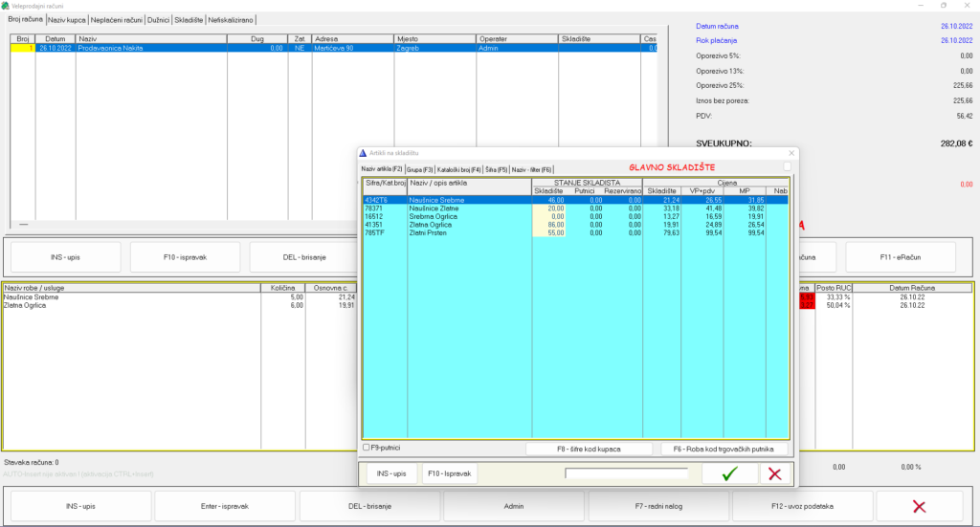Toggle the checkbox beside GLAVNO SKLADIŠTE
This screenshot has width=980, height=527.
point(787,167)
